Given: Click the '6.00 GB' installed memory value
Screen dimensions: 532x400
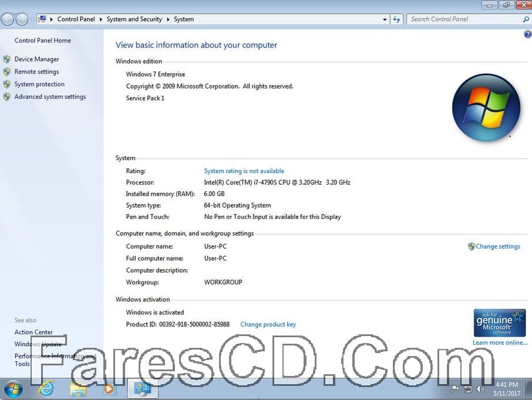Looking at the screenshot, I should 214,194.
